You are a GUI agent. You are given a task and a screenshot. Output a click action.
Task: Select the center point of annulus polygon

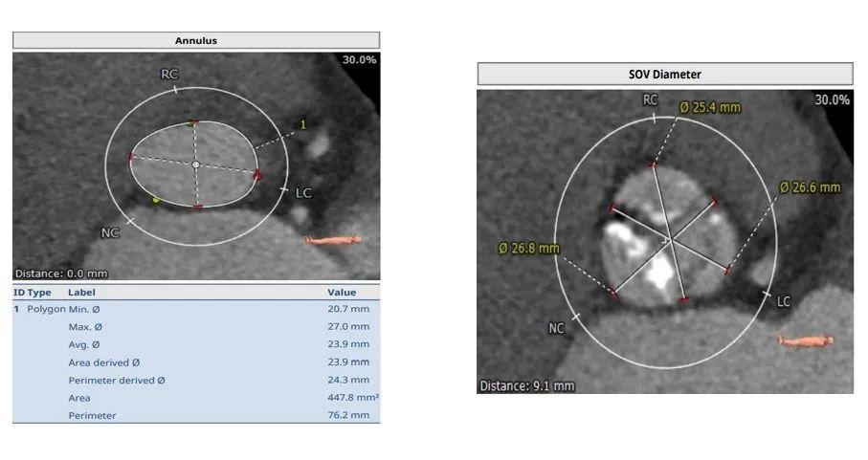(x=195, y=164)
